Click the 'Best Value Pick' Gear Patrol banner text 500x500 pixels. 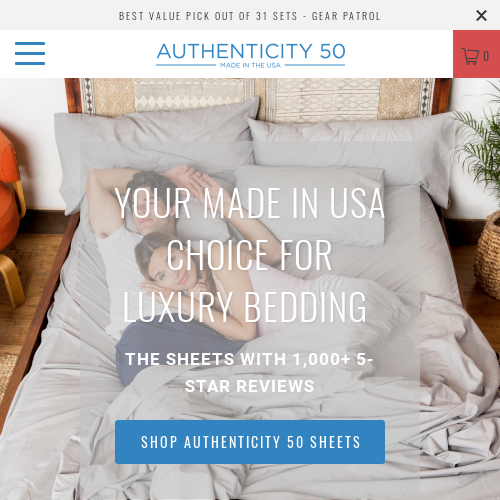(250, 16)
